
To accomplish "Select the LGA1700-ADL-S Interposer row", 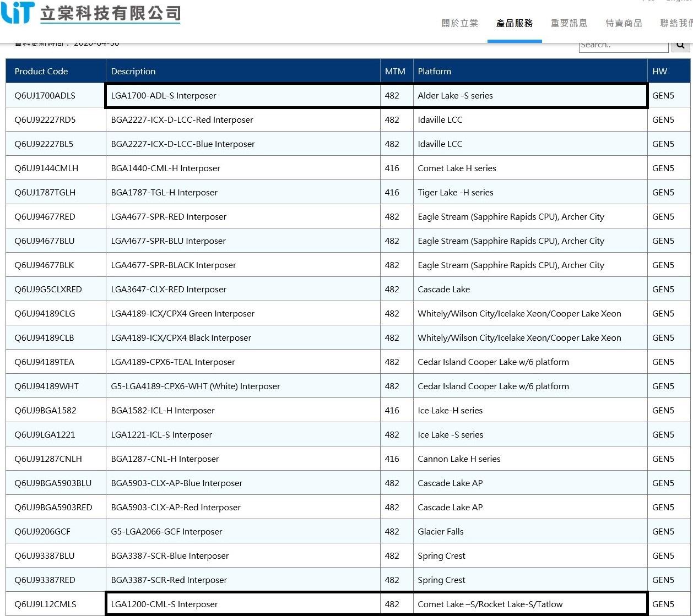I will point(164,96).
